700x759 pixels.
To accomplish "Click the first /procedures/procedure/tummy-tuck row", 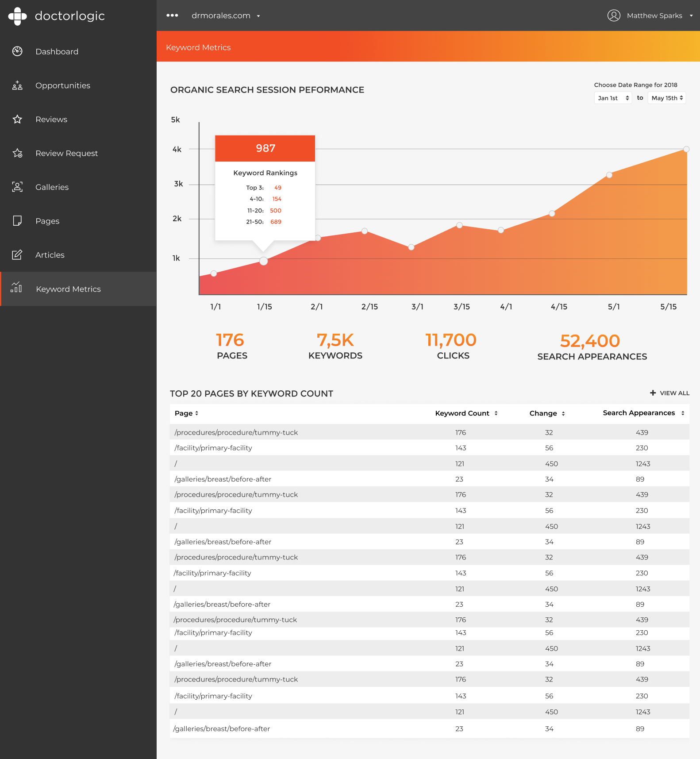I will click(x=236, y=432).
